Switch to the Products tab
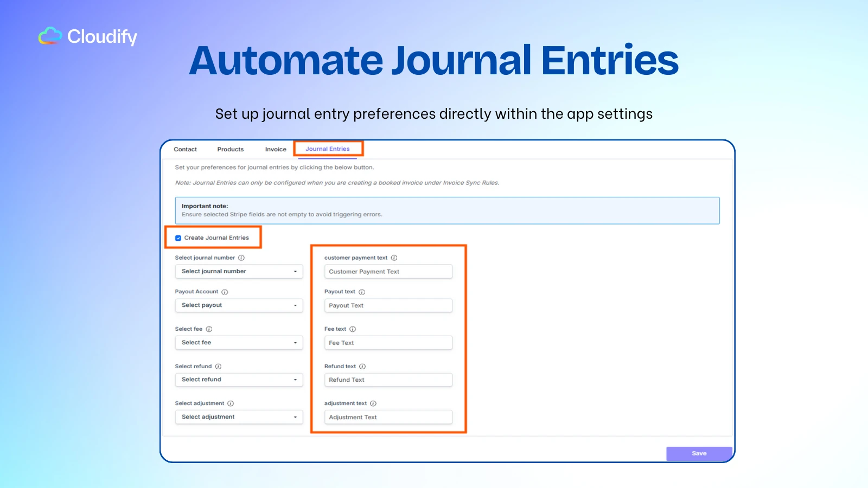Screen dimensions: 868x488 [231, 149]
